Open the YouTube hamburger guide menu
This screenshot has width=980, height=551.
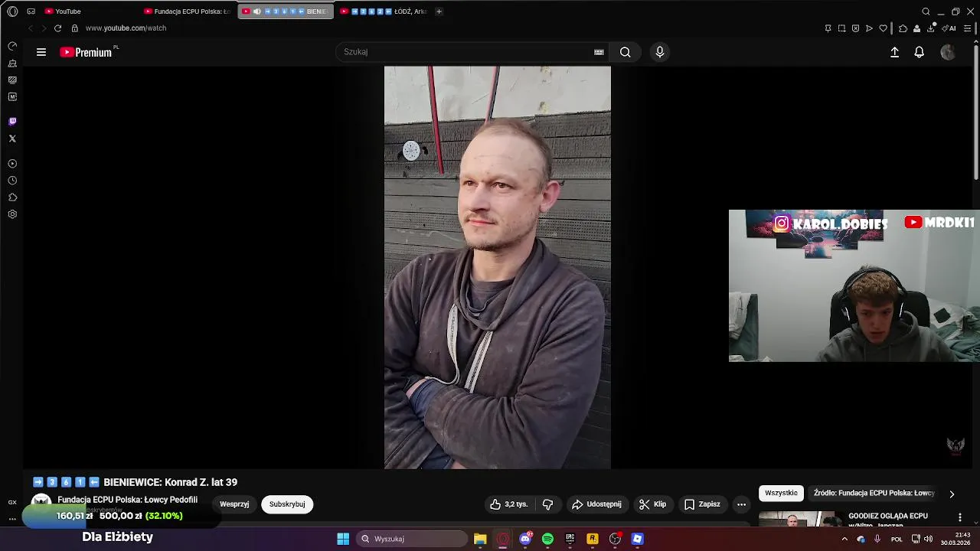[41, 52]
